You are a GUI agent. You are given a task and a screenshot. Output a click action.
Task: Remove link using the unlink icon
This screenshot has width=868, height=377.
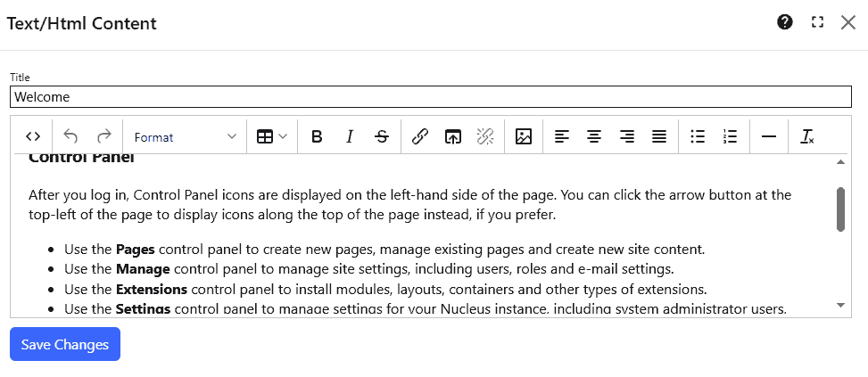click(x=485, y=136)
